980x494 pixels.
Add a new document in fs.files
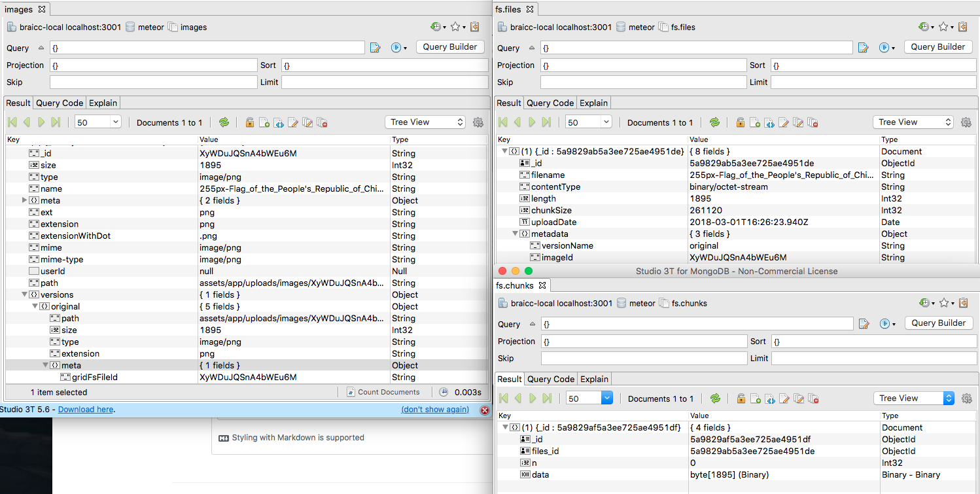[x=754, y=122]
